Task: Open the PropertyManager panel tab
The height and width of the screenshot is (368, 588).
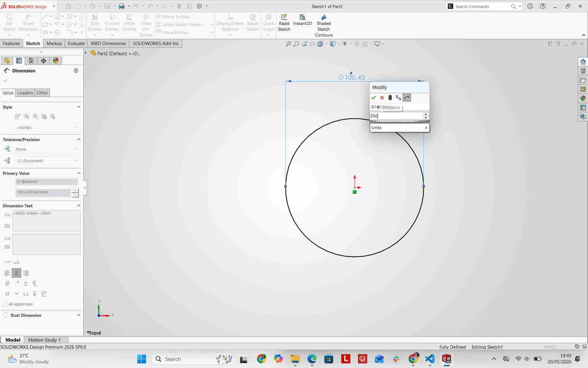Action: (19, 61)
